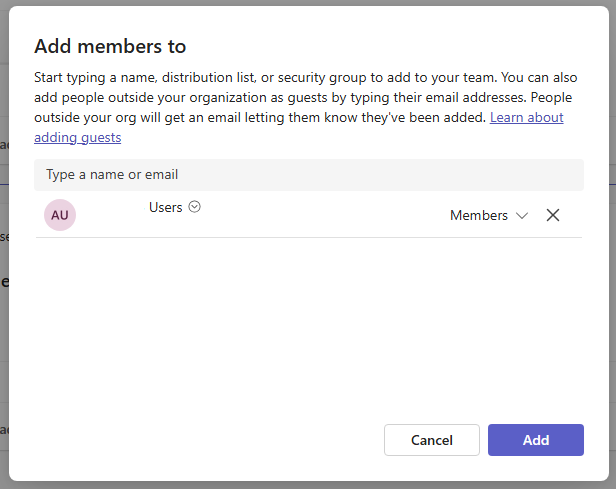Click the 'Add members to' dialog heading
The width and height of the screenshot is (616, 489).
[x=110, y=47]
